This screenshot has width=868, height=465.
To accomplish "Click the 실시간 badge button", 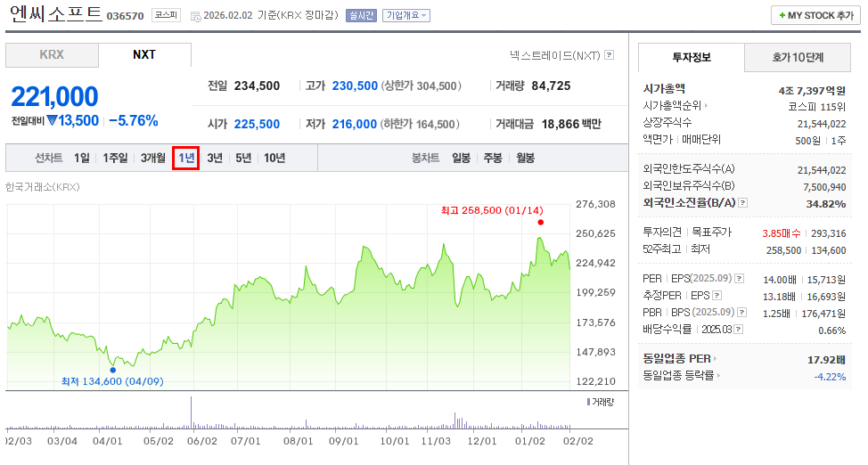I will pos(361,15).
